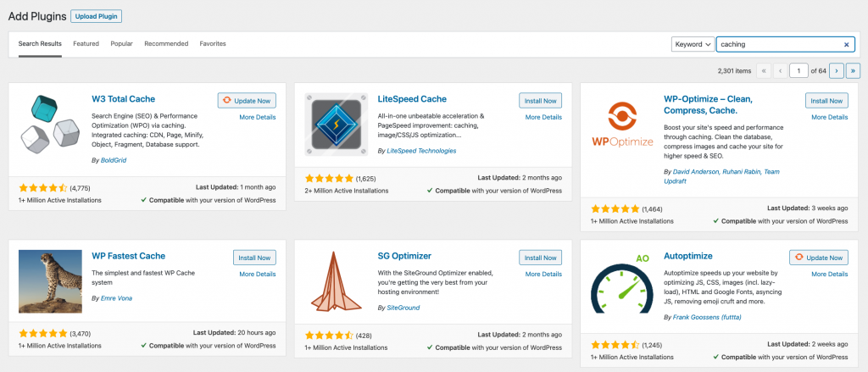The image size is (868, 372).
Task: Open More Details for Autoptimize
Action: click(x=830, y=274)
